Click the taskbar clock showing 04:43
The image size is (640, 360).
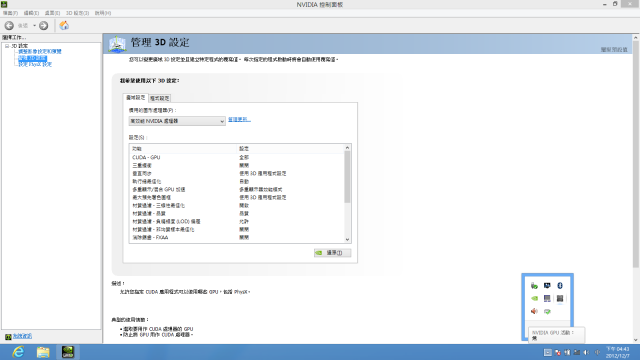point(618,352)
